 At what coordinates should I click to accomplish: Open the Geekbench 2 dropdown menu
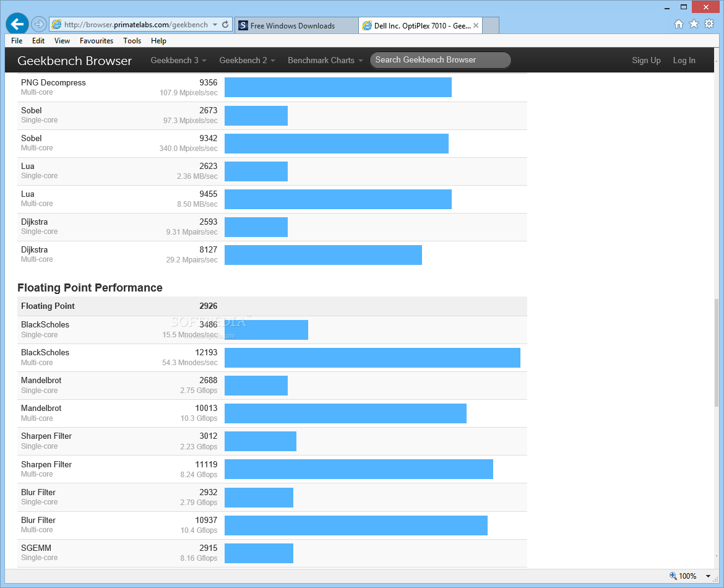pos(247,60)
